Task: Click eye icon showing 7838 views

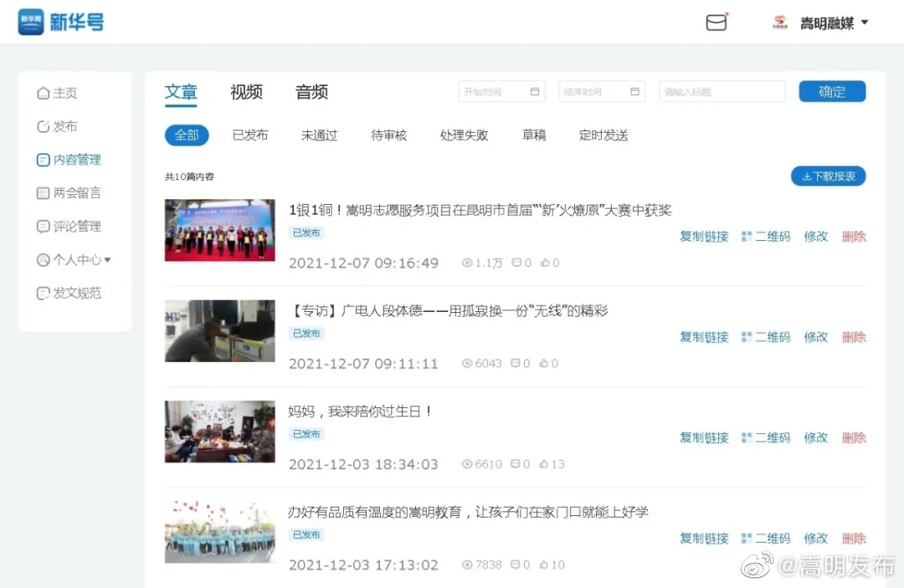Action: coord(467,565)
